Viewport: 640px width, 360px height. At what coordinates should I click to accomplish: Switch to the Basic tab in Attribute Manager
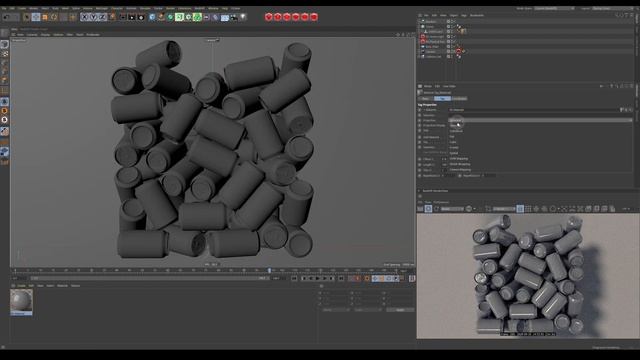pos(425,98)
